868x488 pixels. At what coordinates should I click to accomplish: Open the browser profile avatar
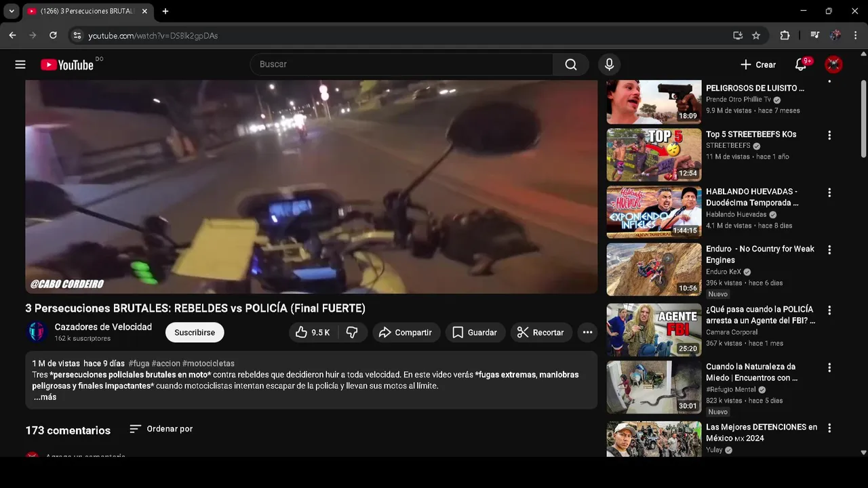(x=835, y=35)
